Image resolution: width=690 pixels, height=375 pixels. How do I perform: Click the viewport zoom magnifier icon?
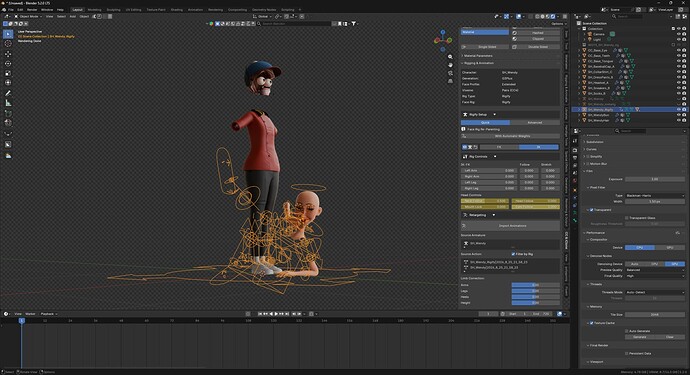(450, 57)
